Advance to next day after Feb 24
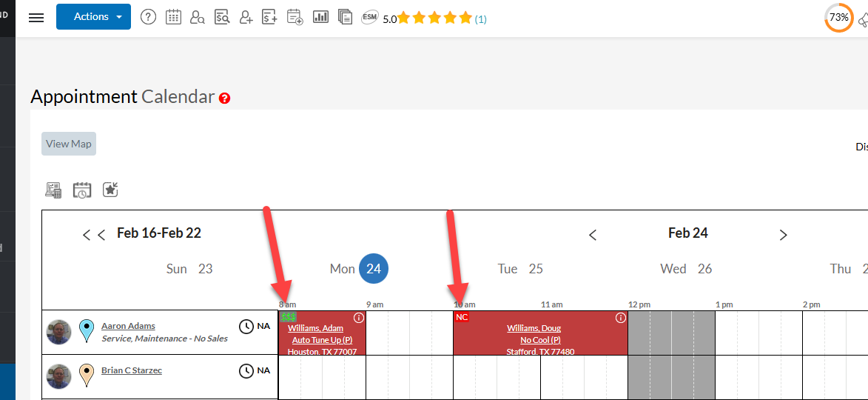The image size is (868, 400). point(783,235)
